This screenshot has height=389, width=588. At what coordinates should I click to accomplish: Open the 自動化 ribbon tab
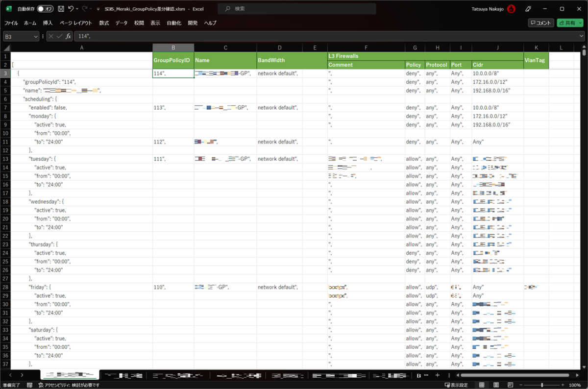pyautogui.click(x=174, y=23)
